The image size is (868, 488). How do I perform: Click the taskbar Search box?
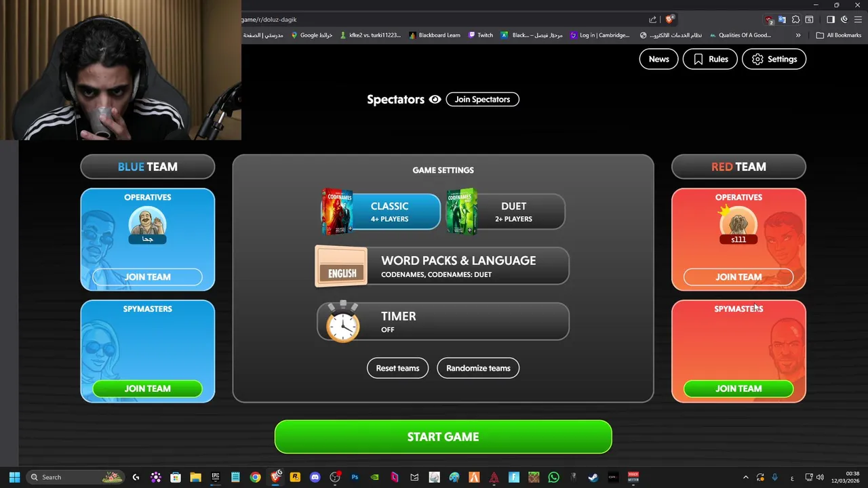[76, 477]
